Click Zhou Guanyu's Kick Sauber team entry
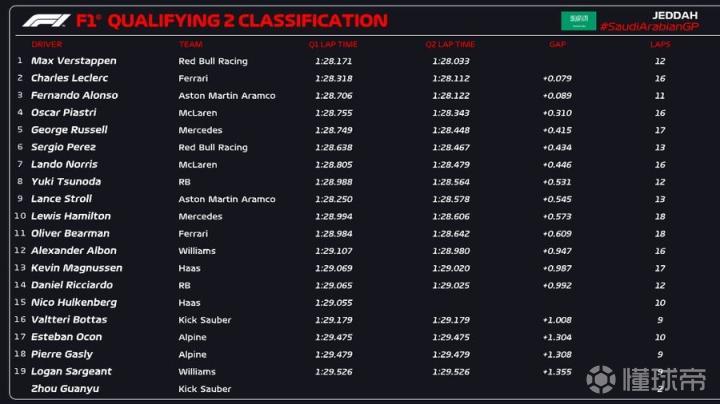Image resolution: width=720 pixels, height=404 pixels. click(x=204, y=388)
